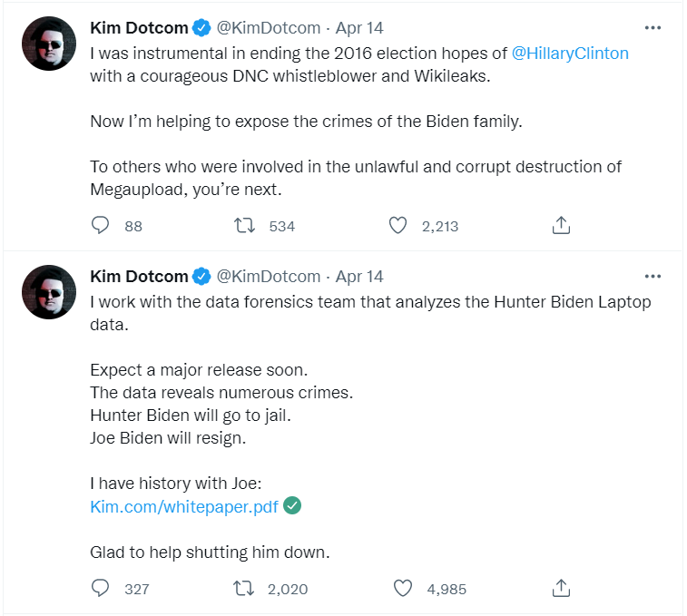
Task: Open the Apr 14 timestamp of first tweet
Action: point(359,28)
